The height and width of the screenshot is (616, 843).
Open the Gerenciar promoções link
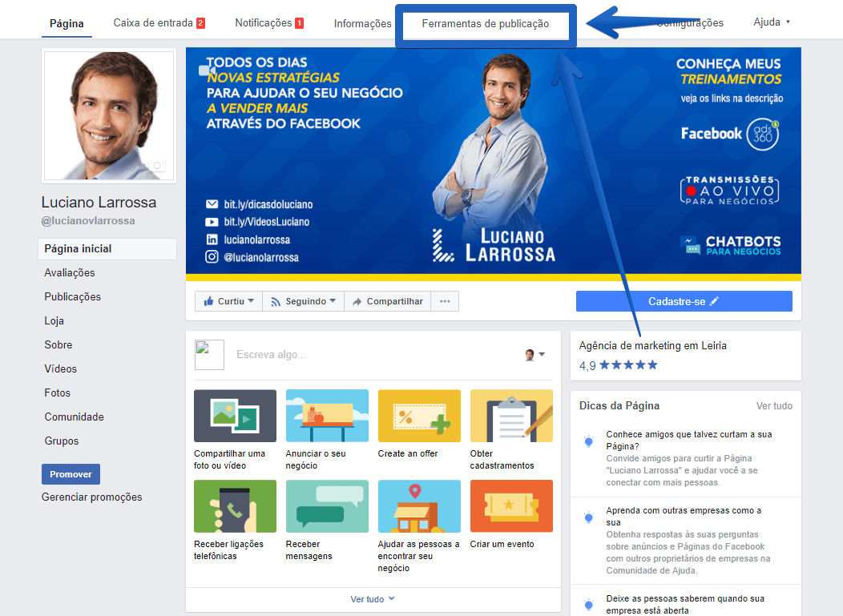(92, 497)
